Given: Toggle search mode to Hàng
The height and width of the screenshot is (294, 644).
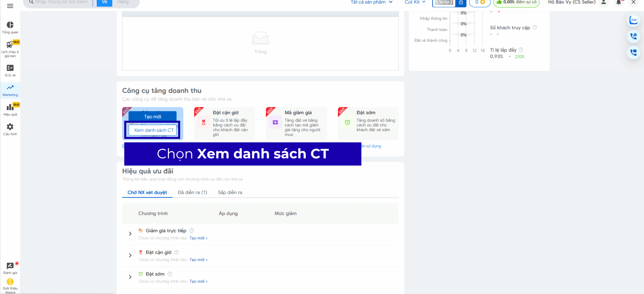Looking at the screenshot, I should [x=123, y=2].
